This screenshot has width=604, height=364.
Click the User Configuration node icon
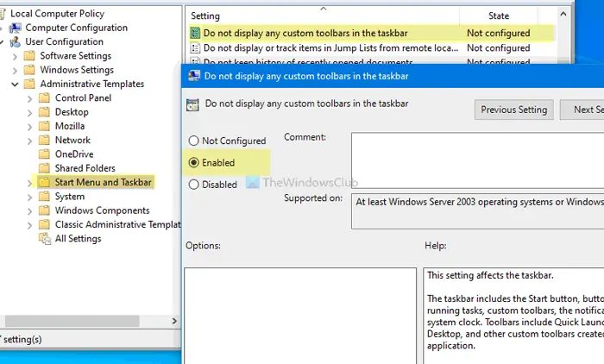pos(16,41)
